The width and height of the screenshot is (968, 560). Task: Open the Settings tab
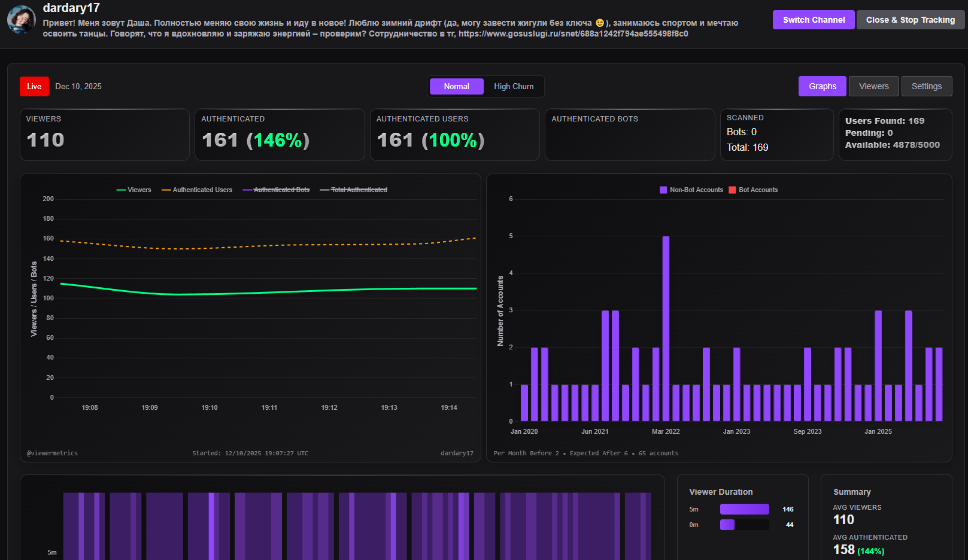tap(926, 87)
